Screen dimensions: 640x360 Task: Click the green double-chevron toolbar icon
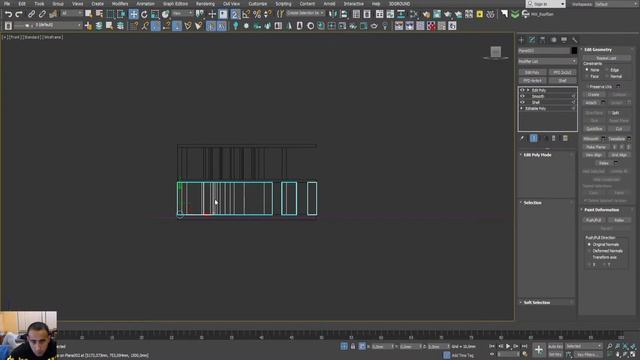[515, 14]
